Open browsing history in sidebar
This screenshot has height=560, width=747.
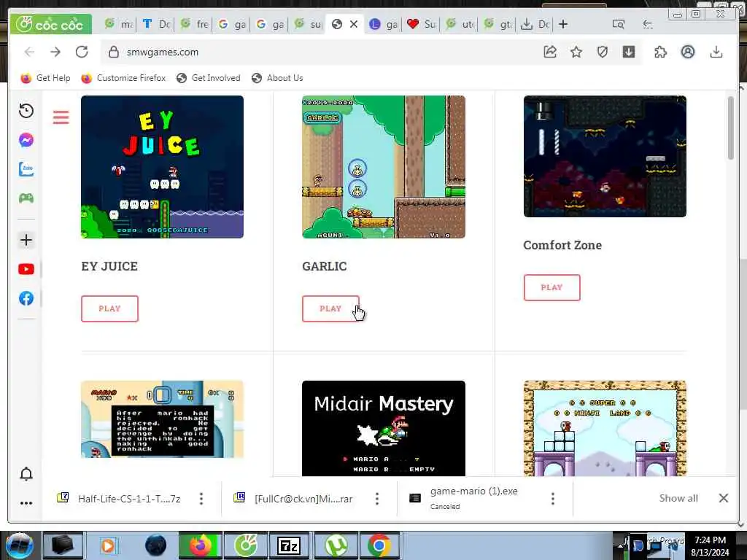pyautogui.click(x=26, y=111)
